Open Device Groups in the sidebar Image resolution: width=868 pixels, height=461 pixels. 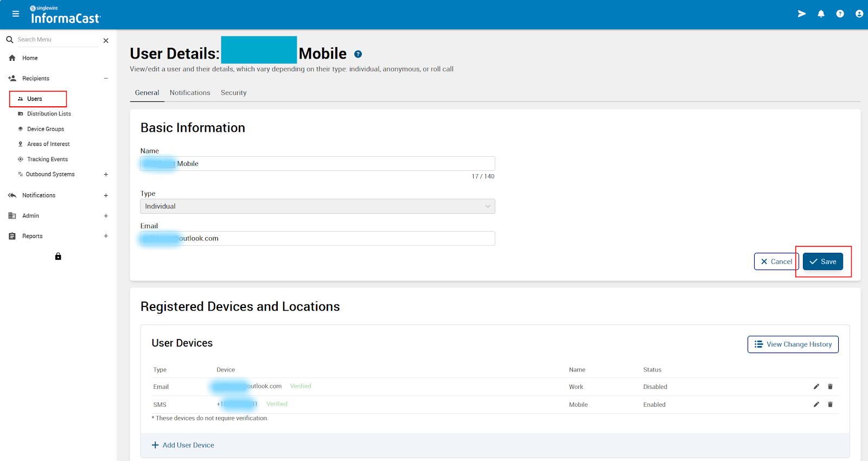click(46, 129)
